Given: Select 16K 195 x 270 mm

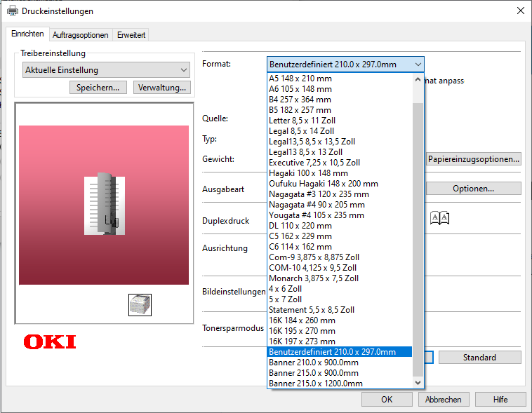Looking at the screenshot, I should coord(340,330).
